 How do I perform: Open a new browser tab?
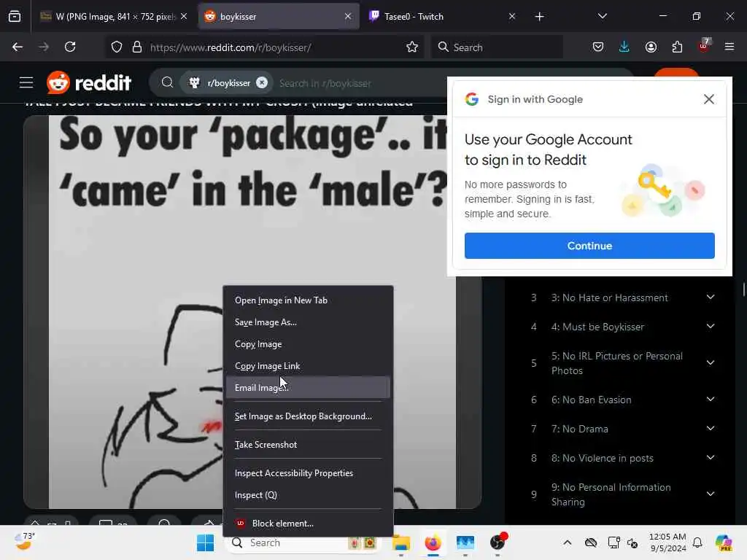(539, 17)
